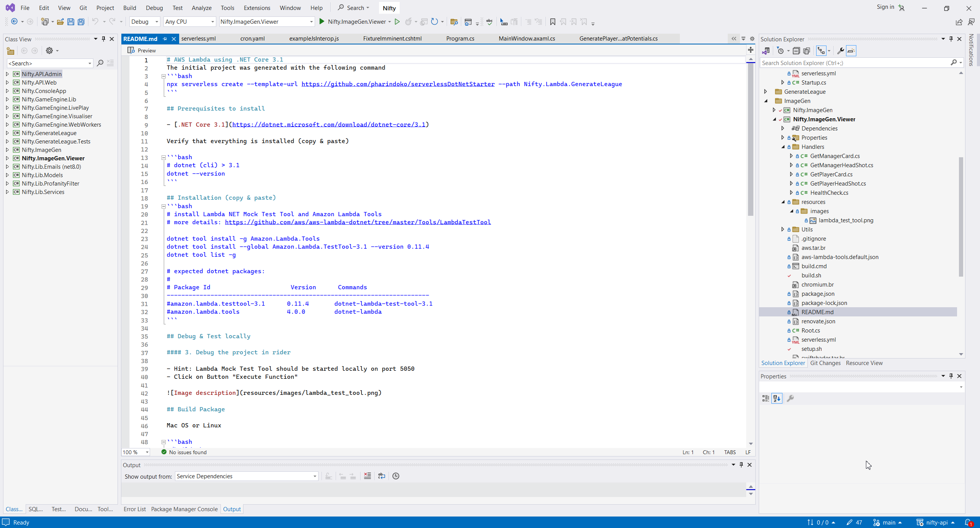Image resolution: width=980 pixels, height=528 pixels.
Task: Collapse All in Solution Explorer toolbar
Action: coord(796,51)
